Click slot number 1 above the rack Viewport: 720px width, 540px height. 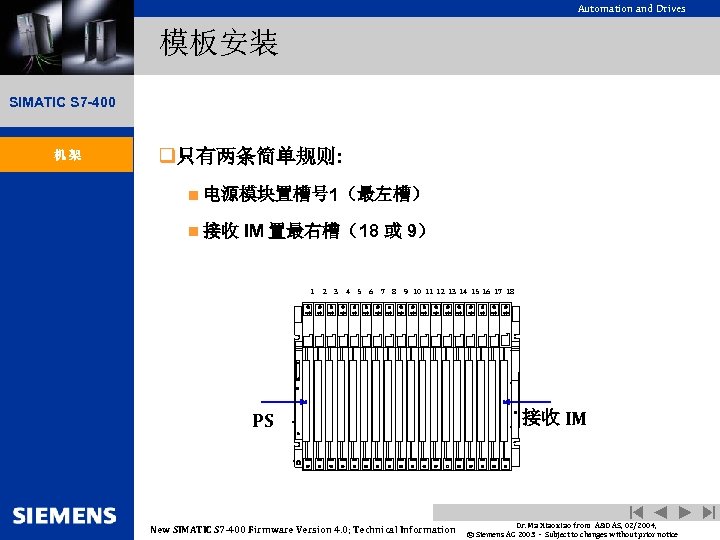312,292
